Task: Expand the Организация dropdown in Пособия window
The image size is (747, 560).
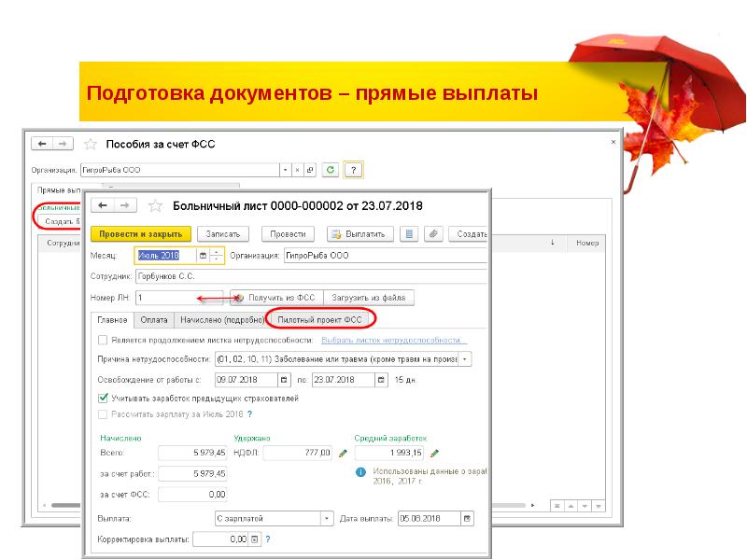Action: [x=285, y=170]
